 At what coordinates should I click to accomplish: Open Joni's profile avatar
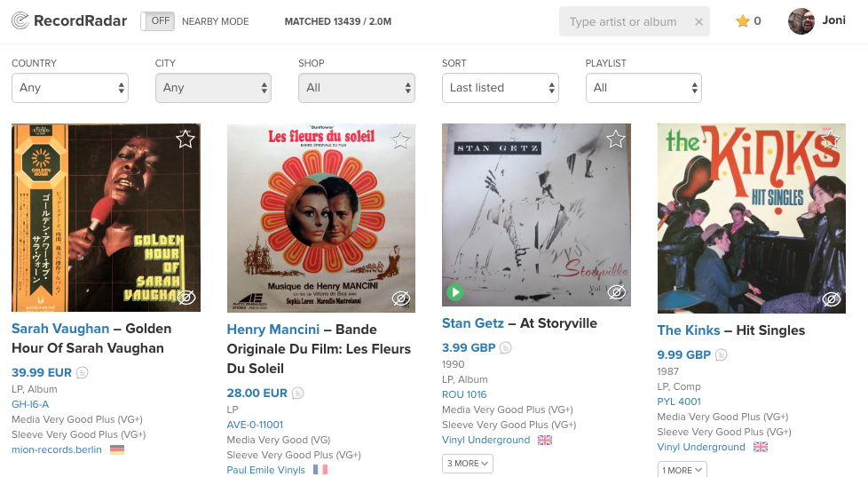[801, 21]
